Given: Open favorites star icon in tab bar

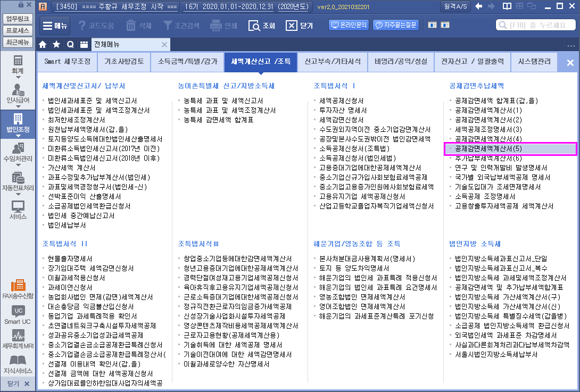Looking at the screenshot, I should coord(56,44).
